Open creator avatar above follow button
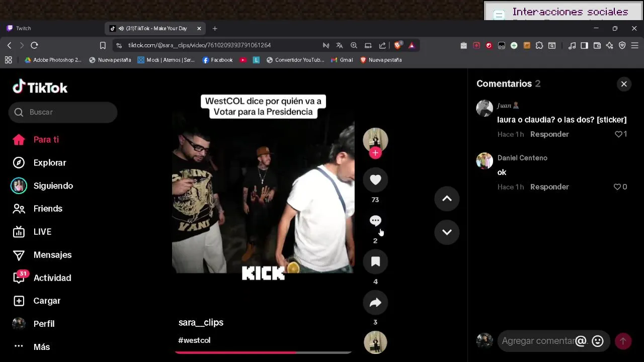 (x=375, y=140)
